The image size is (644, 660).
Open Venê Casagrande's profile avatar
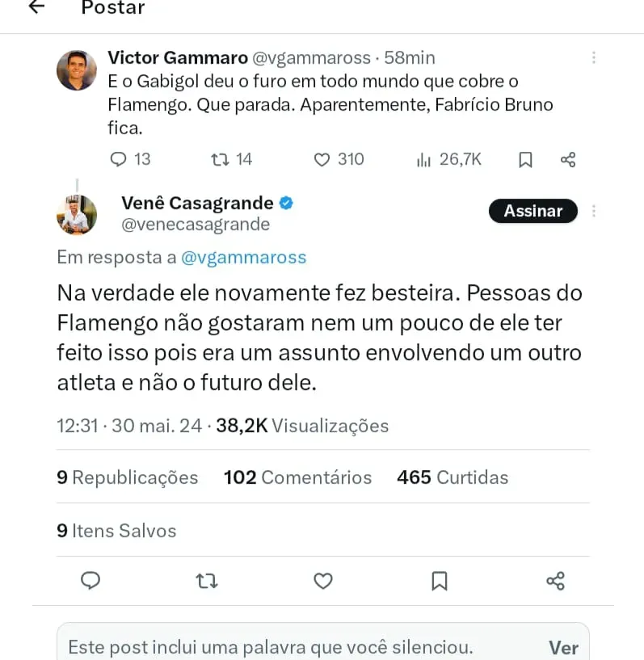pyautogui.click(x=77, y=215)
